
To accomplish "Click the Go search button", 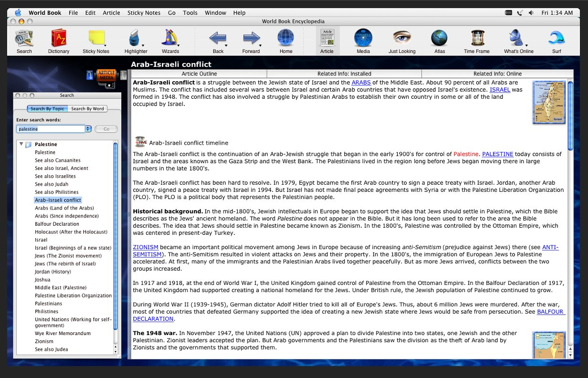I will (106, 129).
